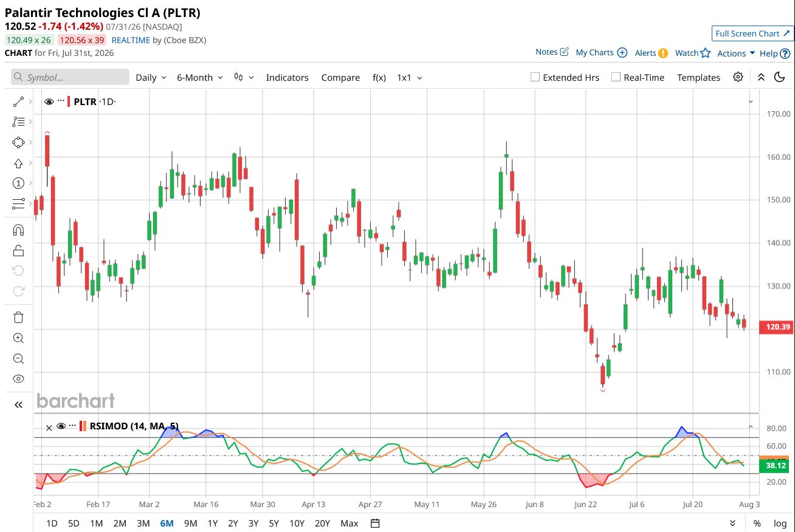Viewport: 795px width, 532px height.
Task: Toggle the magnet snap mode
Action: 18,230
